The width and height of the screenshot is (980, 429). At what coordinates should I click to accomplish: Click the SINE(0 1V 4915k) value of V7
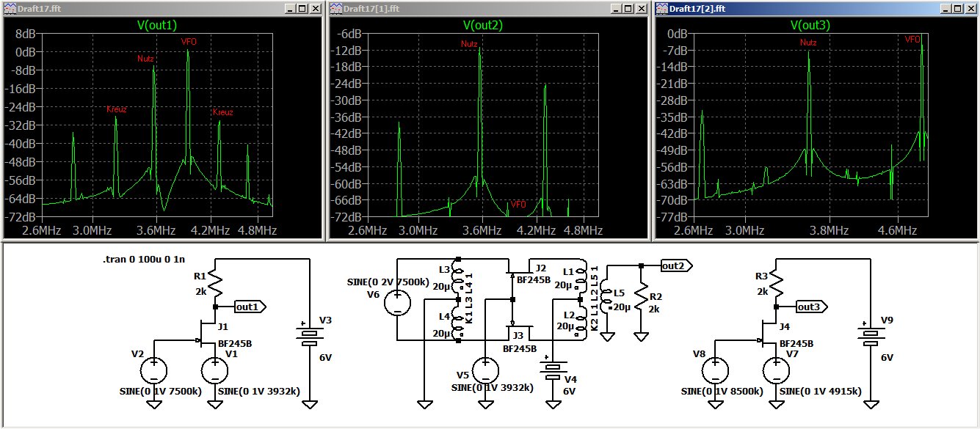819,392
